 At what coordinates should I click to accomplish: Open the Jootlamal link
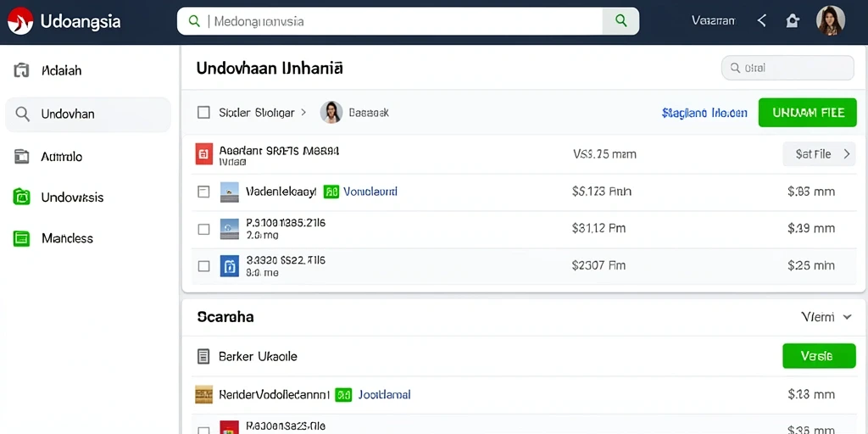384,395
